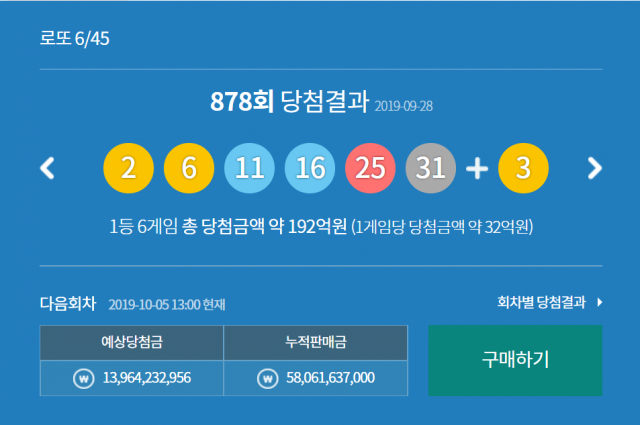The height and width of the screenshot is (425, 640).
Task: Go to the previous draw with left arrow
Action: tap(47, 168)
